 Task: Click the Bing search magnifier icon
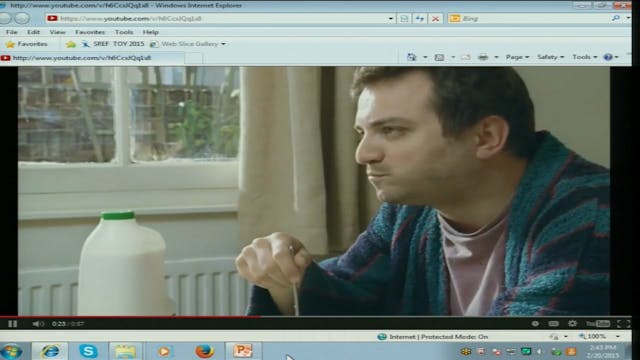[616, 18]
